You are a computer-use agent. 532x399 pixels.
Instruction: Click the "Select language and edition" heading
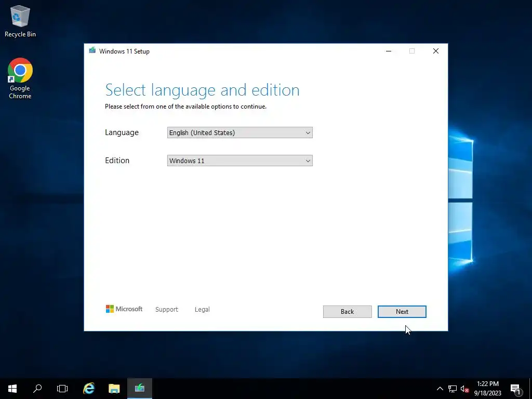[x=202, y=90]
